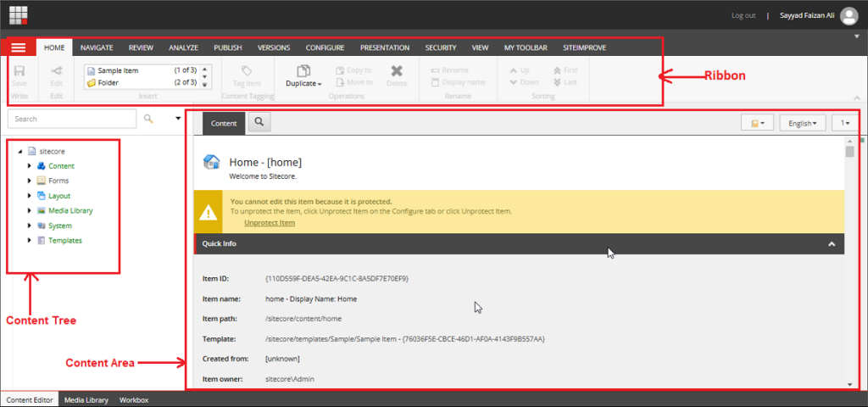Open the version number dropdown
Screen dimensions: 868x407
(845, 124)
